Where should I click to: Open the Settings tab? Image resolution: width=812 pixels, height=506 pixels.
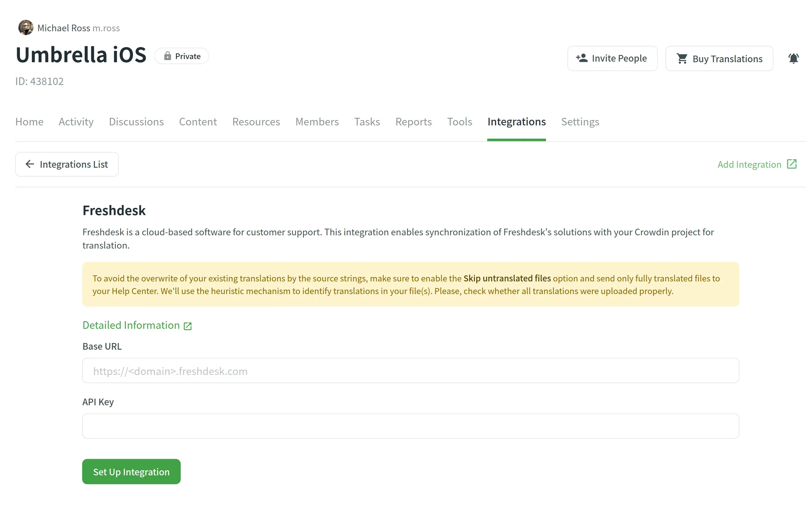(580, 122)
